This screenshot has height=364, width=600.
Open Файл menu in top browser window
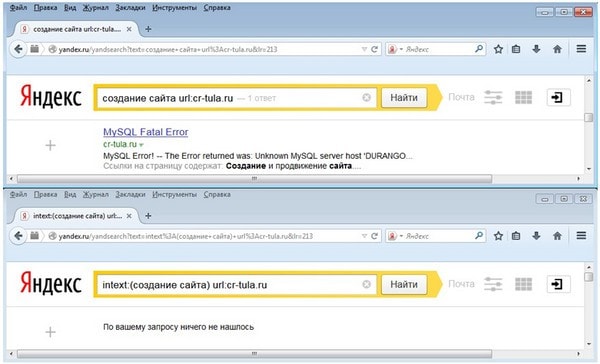(18, 8)
